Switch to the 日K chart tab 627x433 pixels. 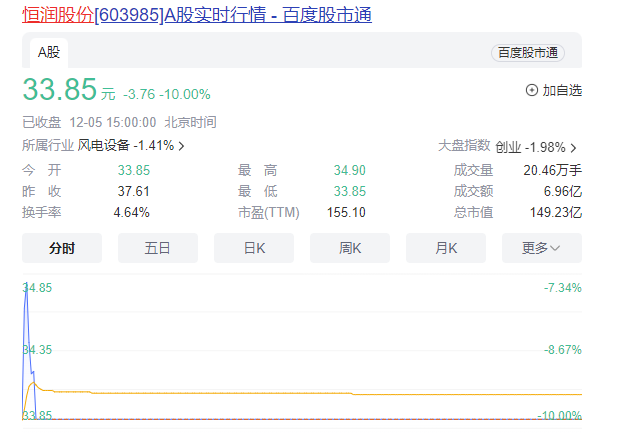click(254, 248)
